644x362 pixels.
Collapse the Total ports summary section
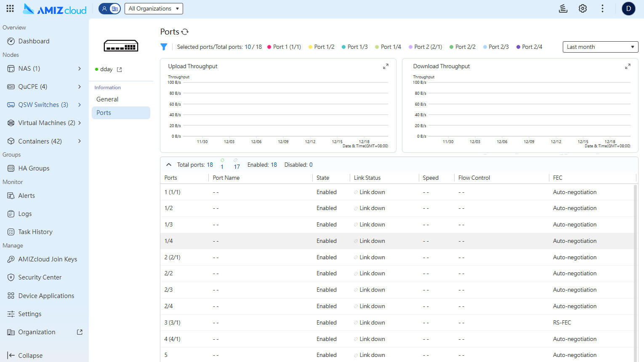pyautogui.click(x=169, y=165)
